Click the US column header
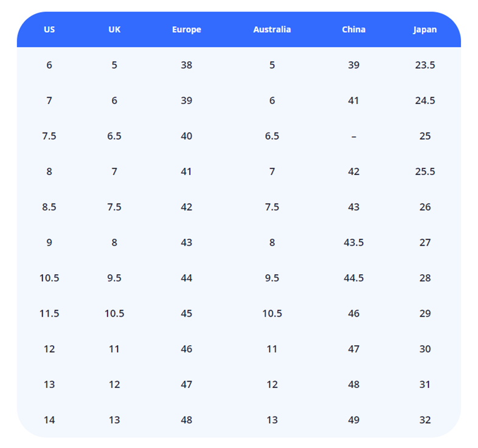 49,29
